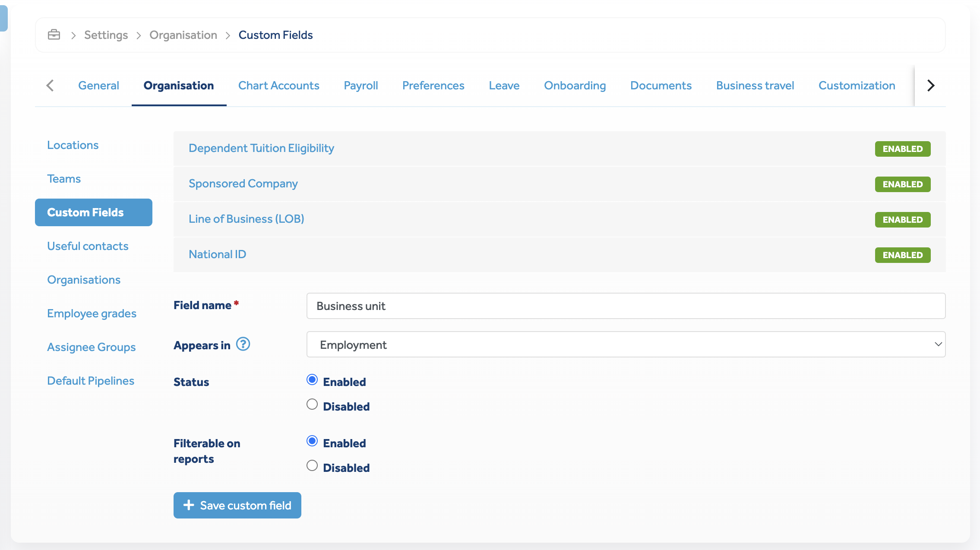Open Default Pipelines from sidebar
This screenshot has height=550, width=980.
click(91, 381)
